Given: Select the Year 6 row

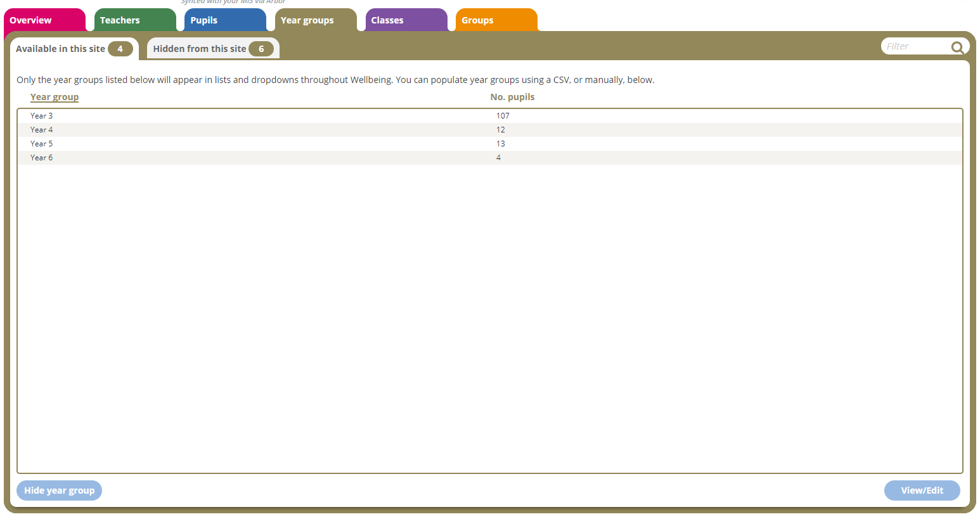Looking at the screenshot, I should 254,157.
